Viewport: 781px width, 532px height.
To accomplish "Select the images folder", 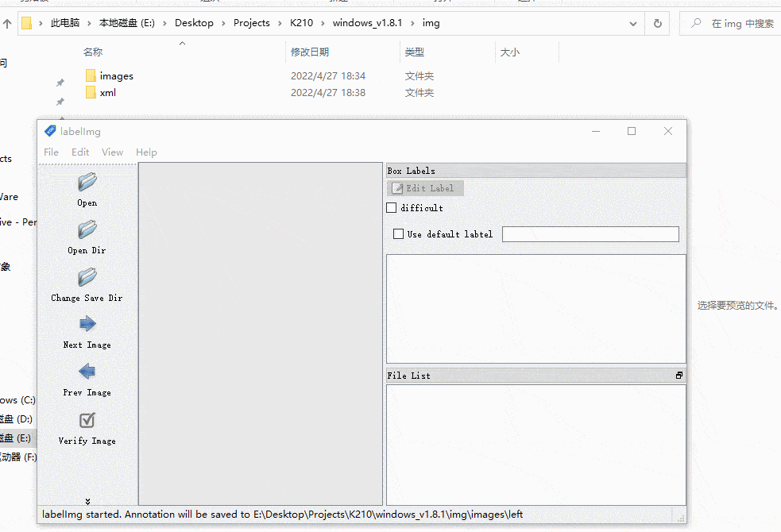I will [x=116, y=76].
